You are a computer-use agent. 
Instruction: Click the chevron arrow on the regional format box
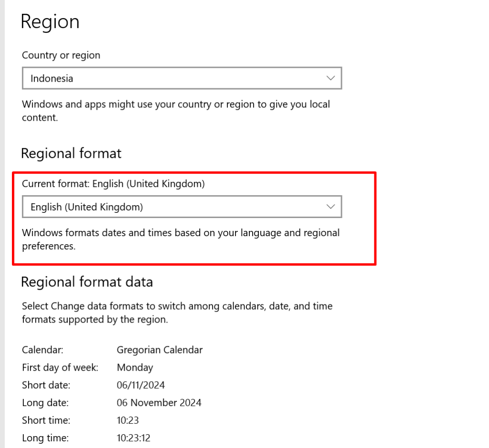tap(330, 207)
